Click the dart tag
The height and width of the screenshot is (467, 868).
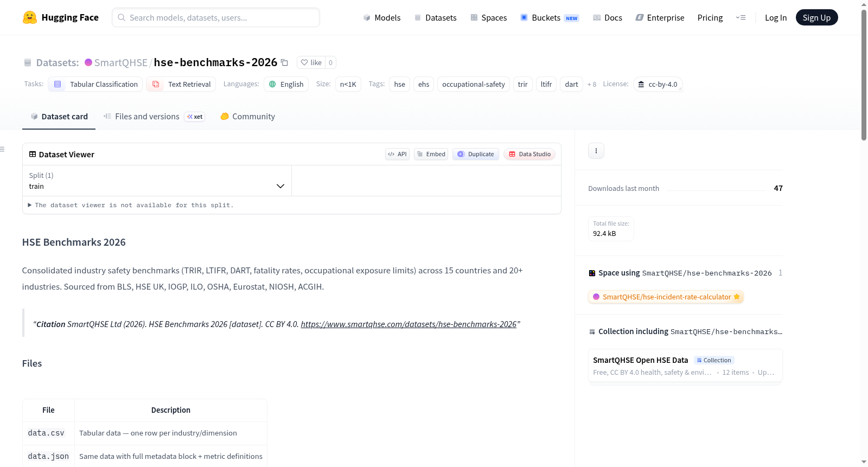coord(572,84)
